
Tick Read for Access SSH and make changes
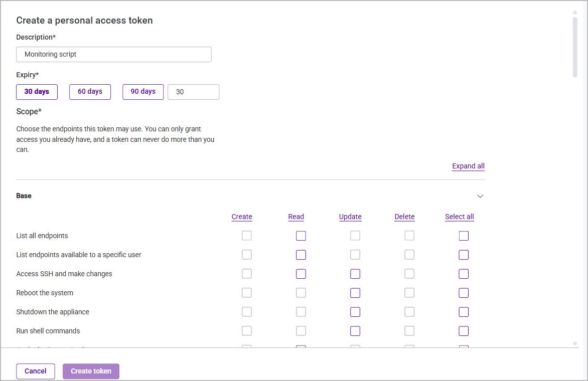coord(301,274)
